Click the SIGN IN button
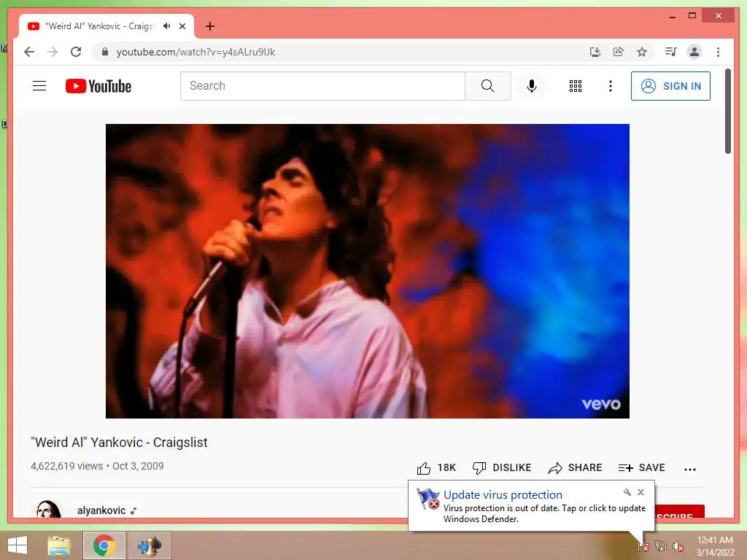This screenshot has height=560, width=747. [x=670, y=86]
